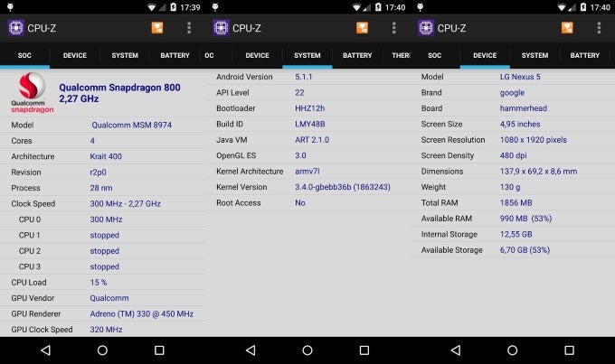The height and width of the screenshot is (364, 615).
Task: Select the active SYSTEM tab on the System screen
Action: [x=307, y=56]
